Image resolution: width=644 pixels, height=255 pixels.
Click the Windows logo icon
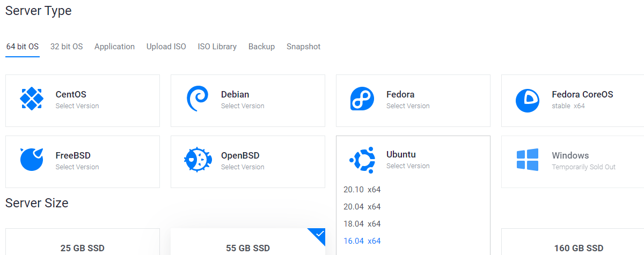coord(528,160)
